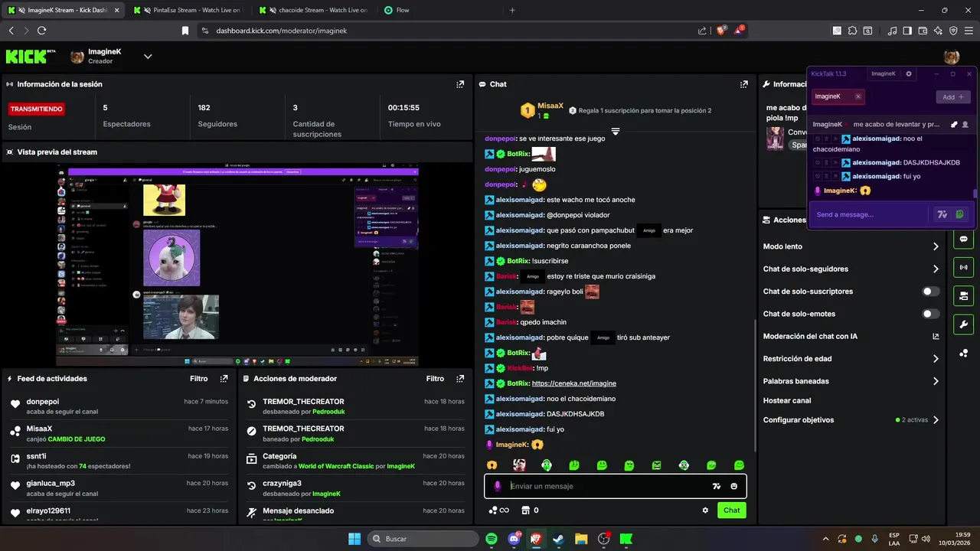Open profile avatar at top right
Screen dimensions: 980x551
click(x=952, y=57)
